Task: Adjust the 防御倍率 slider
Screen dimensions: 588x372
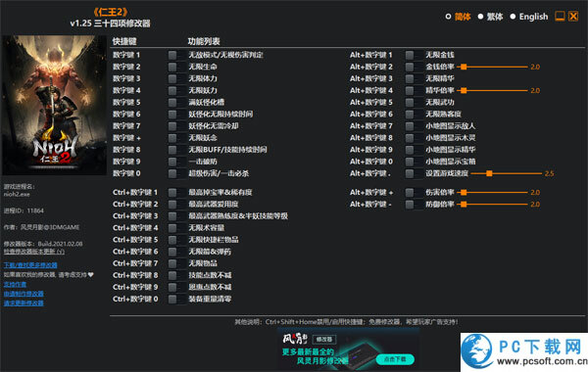Action: tap(492, 205)
